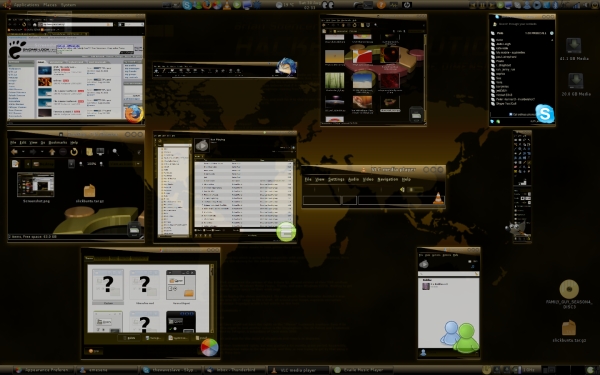Image resolution: width=600 pixels, height=375 pixels.
Task: Adjust the VLC volume slider
Action: tap(414, 189)
